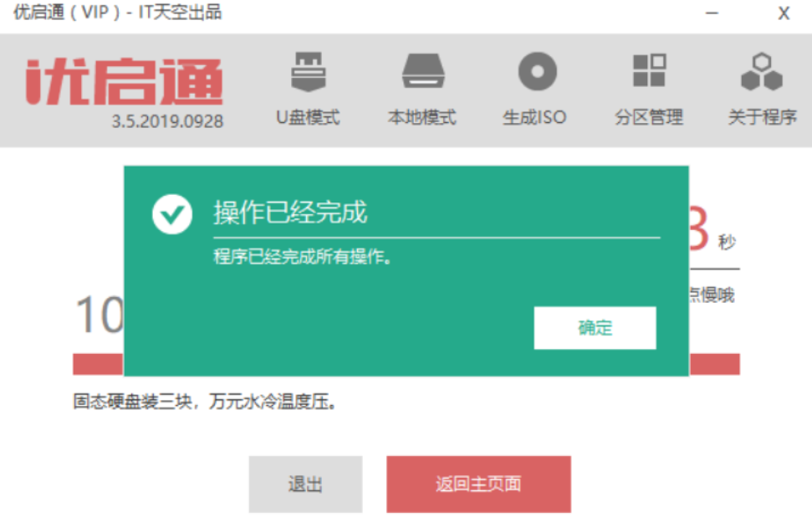
Task: Open the 分区管理 grid icon
Action: [x=650, y=70]
